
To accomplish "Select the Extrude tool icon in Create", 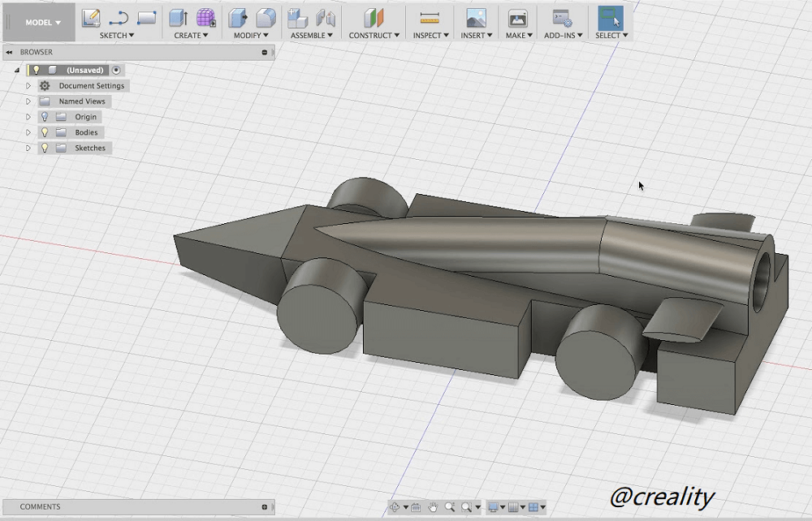I will click(178, 17).
